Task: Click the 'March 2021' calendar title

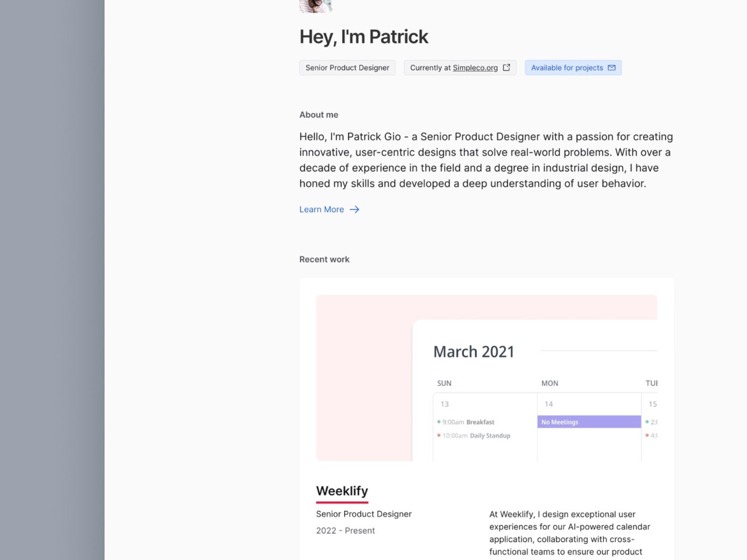Action: 473,351
